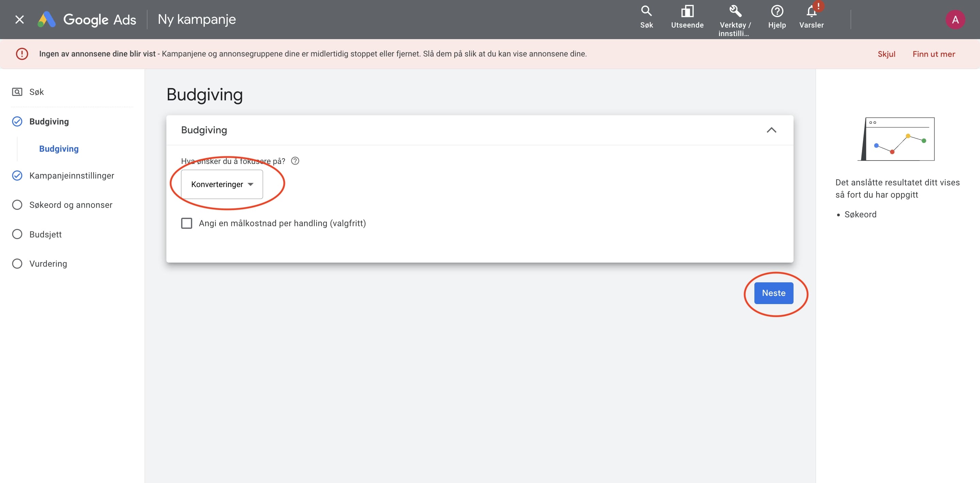The image size is (980, 483).
Task: Collapse the Budgiving card with chevron
Action: click(771, 130)
